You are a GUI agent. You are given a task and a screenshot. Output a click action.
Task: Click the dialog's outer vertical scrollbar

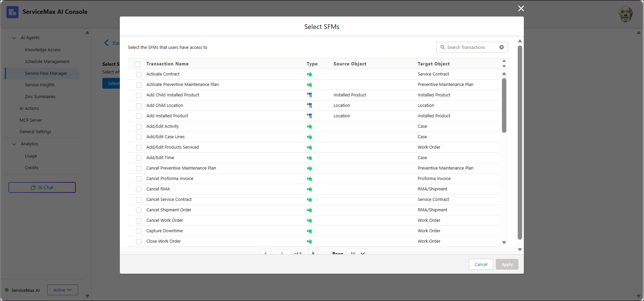click(x=520, y=142)
